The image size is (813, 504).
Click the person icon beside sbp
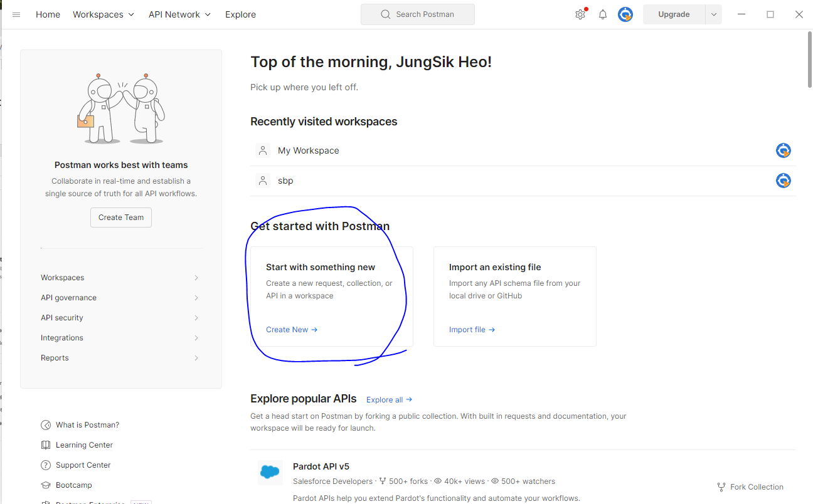pos(263,181)
